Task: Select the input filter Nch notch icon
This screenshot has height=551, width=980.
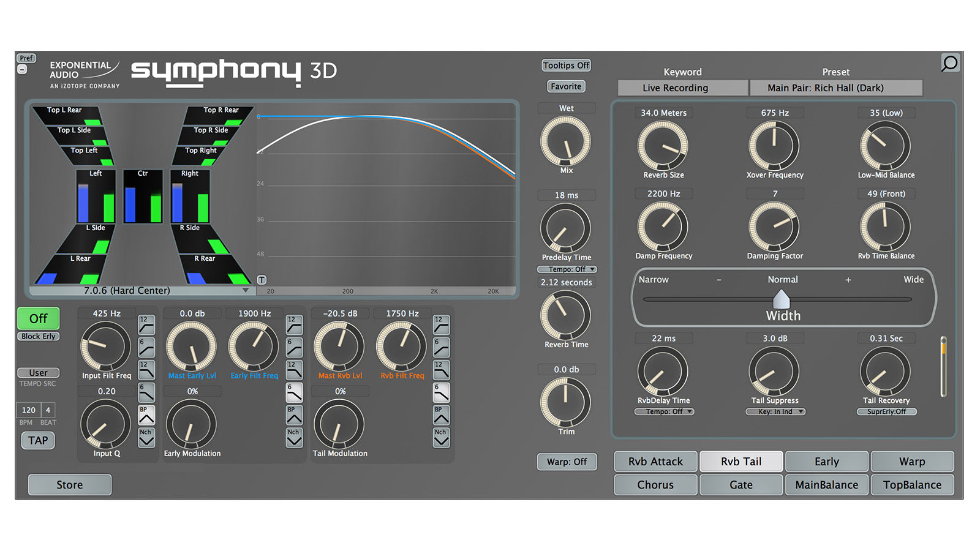Action: pyautogui.click(x=146, y=438)
